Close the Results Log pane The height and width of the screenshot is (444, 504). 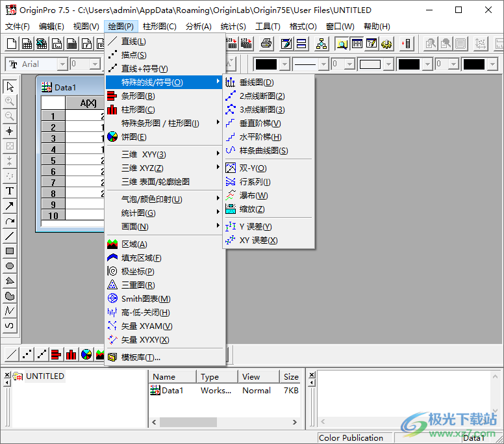(312, 375)
